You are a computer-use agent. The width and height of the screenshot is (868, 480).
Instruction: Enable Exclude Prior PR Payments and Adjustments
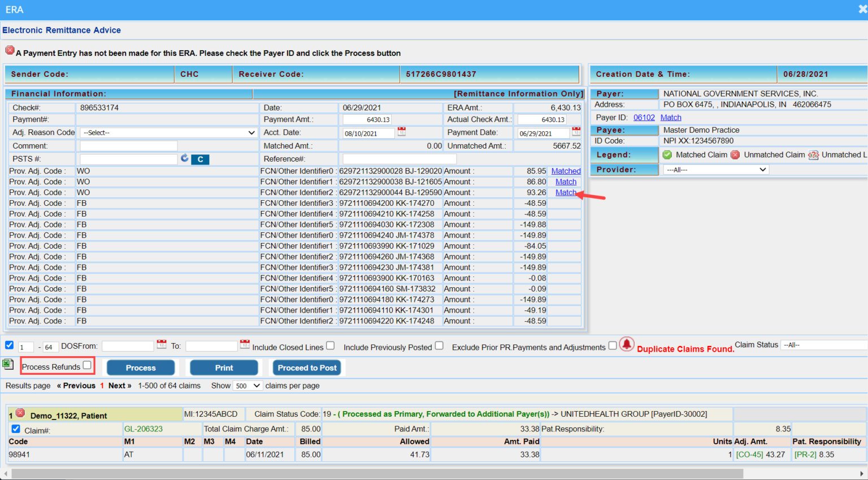[x=613, y=345]
